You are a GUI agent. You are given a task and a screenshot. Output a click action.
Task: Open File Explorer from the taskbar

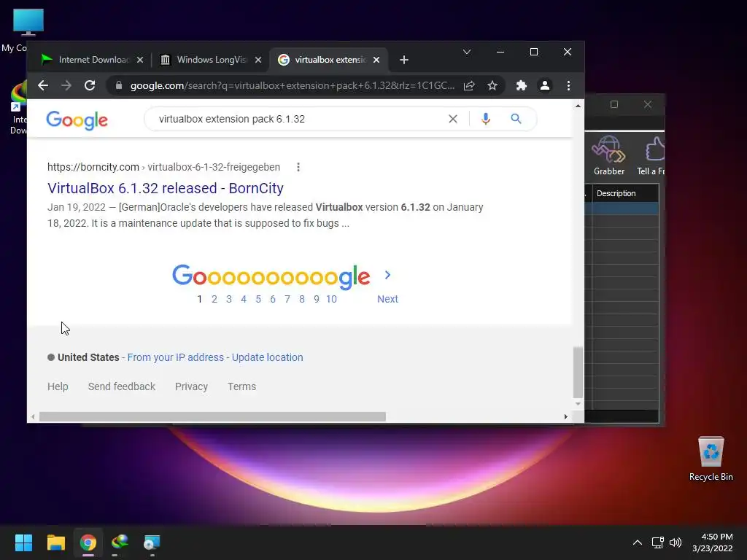point(55,542)
